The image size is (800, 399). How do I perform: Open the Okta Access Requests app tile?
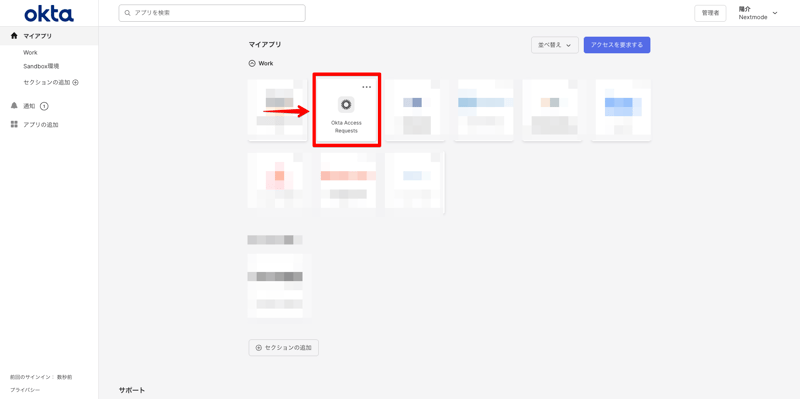tap(346, 110)
